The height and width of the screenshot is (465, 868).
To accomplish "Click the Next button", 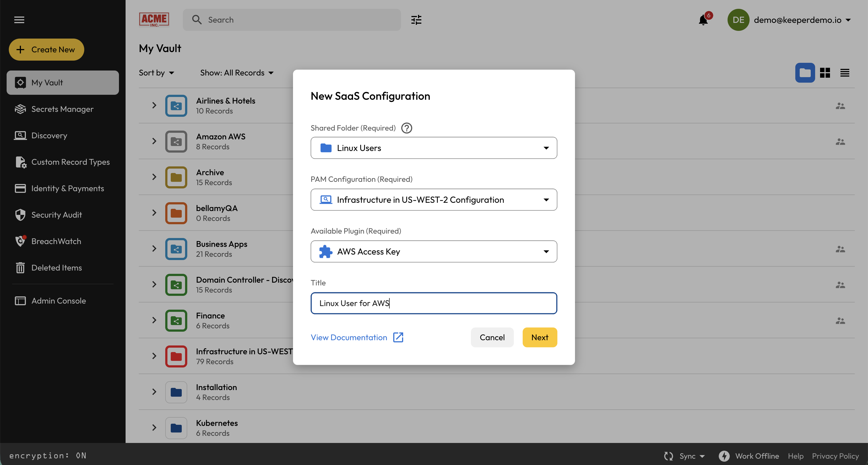I will coord(539,337).
